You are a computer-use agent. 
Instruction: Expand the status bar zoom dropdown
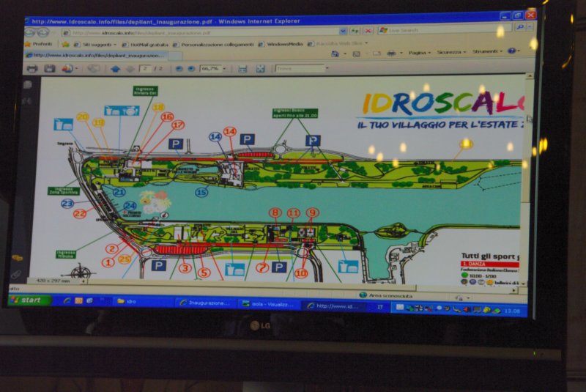coord(469,297)
